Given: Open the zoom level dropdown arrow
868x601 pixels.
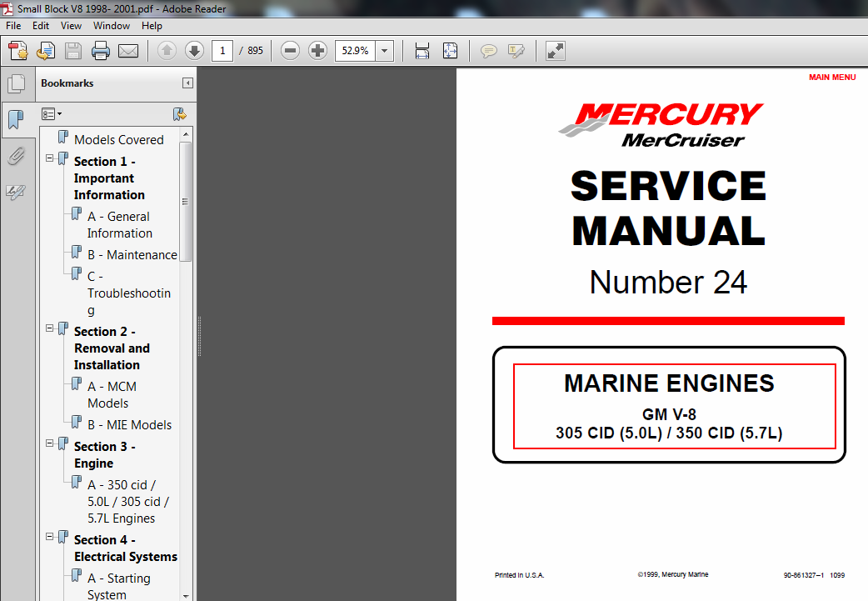Looking at the screenshot, I should (384, 51).
